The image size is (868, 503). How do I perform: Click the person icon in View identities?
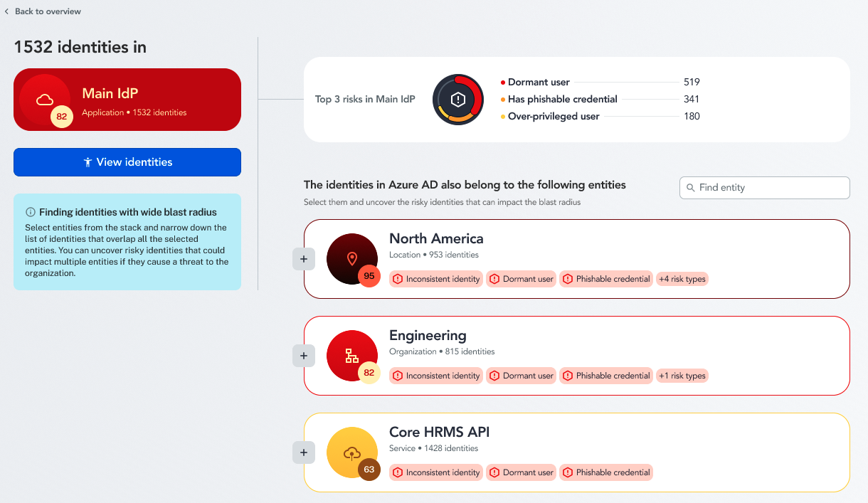(88, 162)
